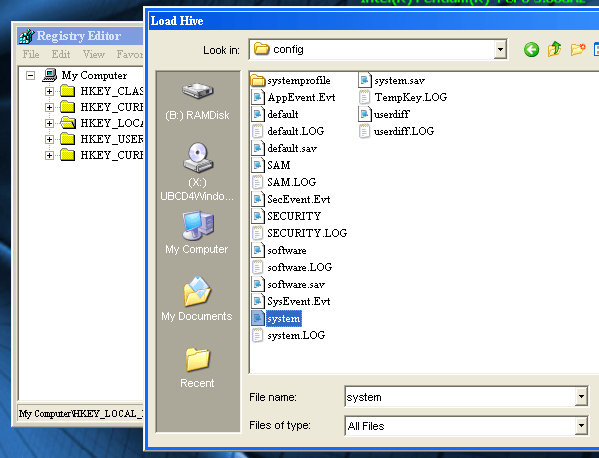Open My Documents in places bar

coord(197,299)
